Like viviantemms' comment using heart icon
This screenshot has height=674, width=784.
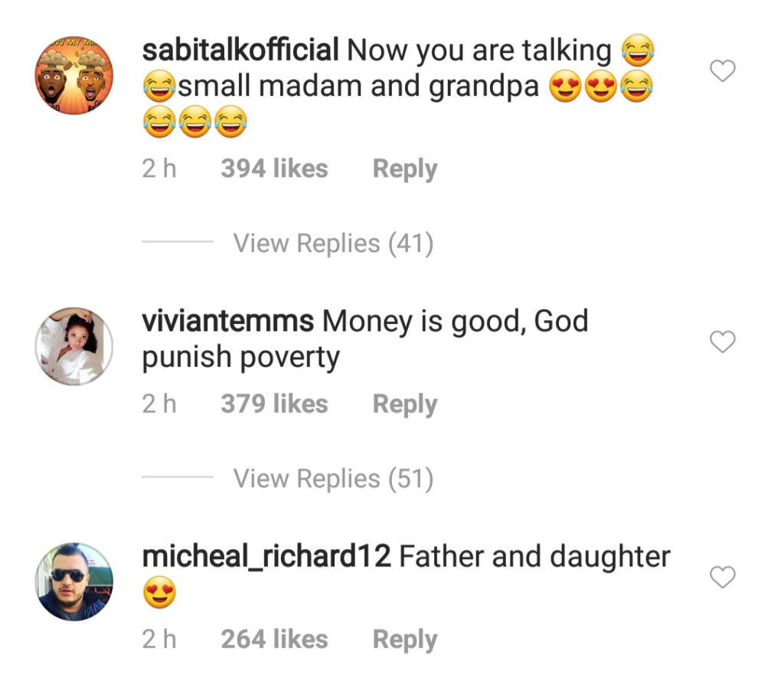point(723,342)
